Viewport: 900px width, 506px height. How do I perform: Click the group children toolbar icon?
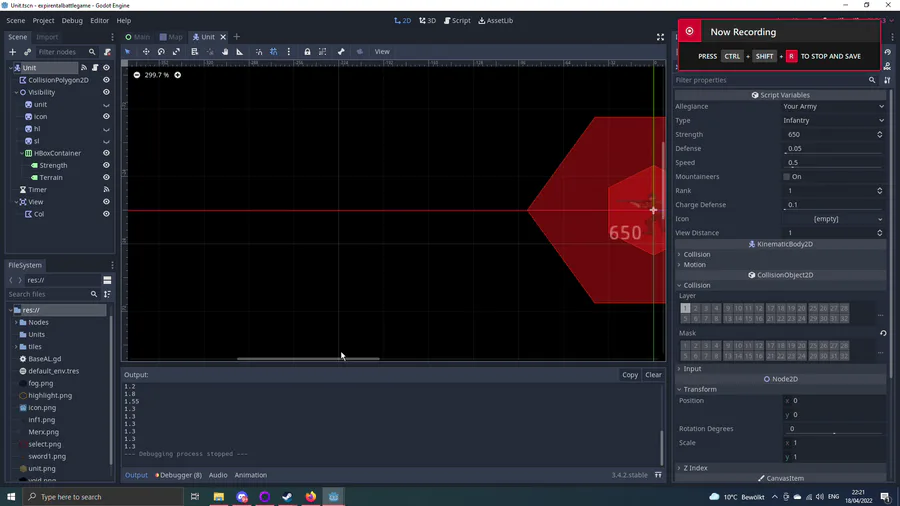click(323, 52)
